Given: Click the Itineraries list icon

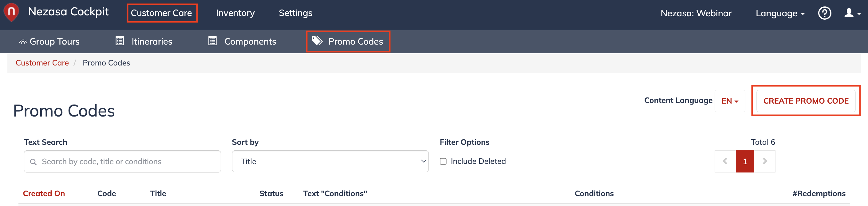Looking at the screenshot, I should tap(120, 41).
